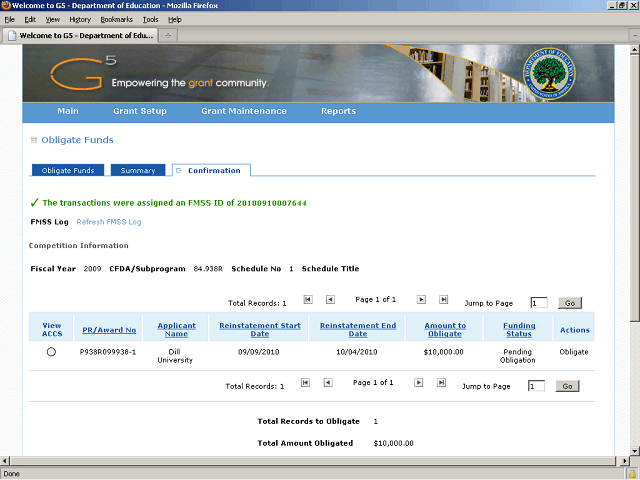Open the File menu
This screenshot has height=480, width=640.
pyautogui.click(x=9, y=20)
